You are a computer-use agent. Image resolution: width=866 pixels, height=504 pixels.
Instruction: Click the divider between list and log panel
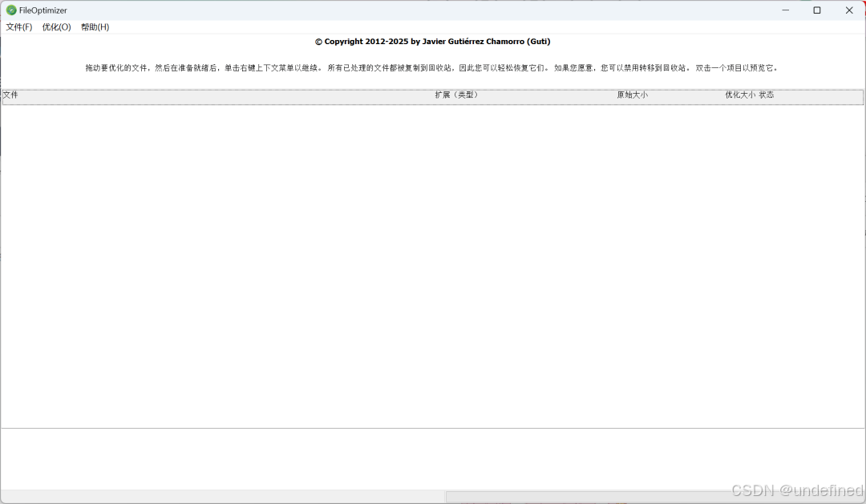(433, 427)
